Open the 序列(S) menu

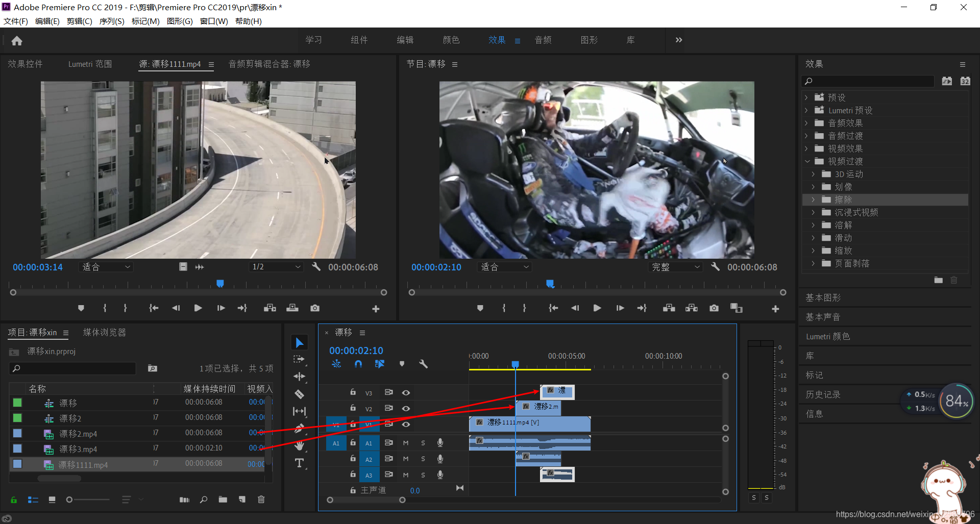point(111,21)
